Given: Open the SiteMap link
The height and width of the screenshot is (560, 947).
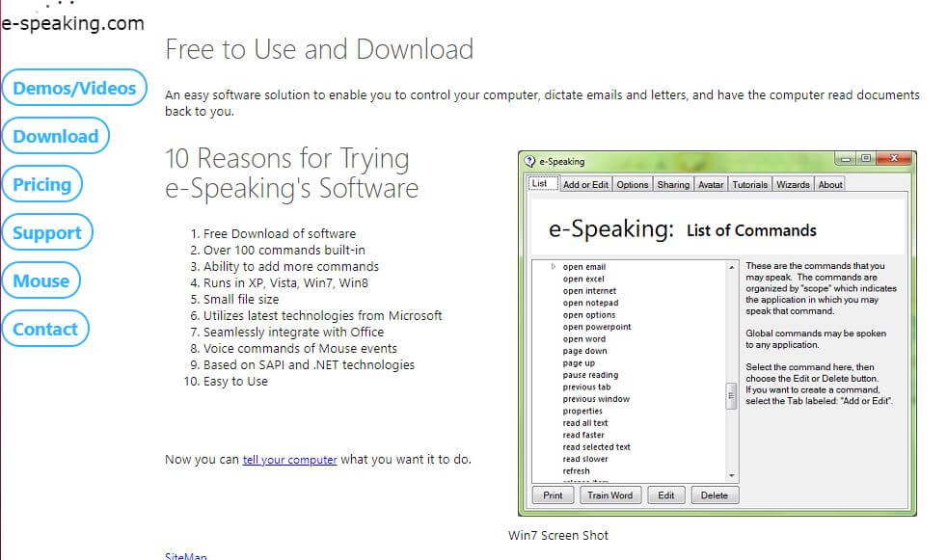Looking at the screenshot, I should (186, 556).
